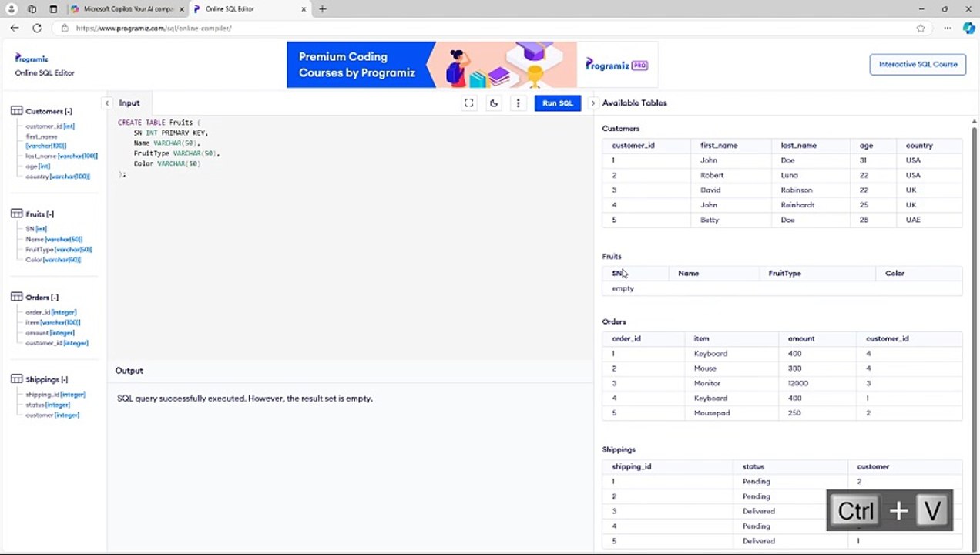
Task: View site information lock icon
Action: [x=65, y=28]
